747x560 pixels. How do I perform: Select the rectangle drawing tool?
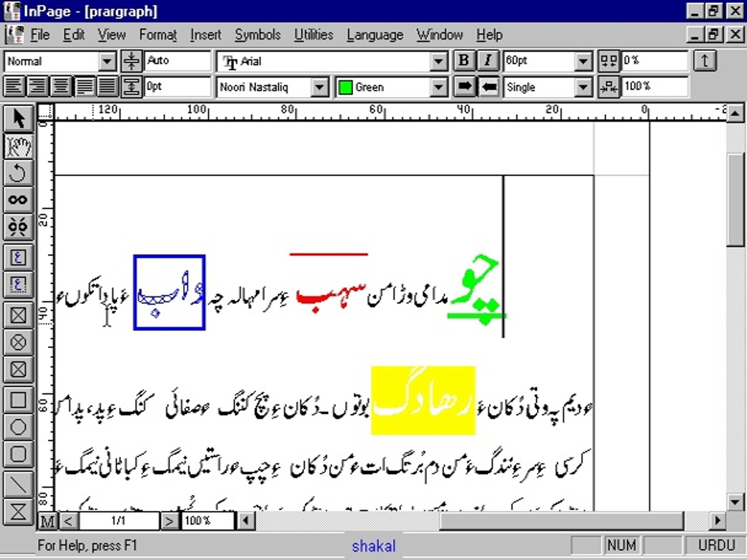click(18, 400)
